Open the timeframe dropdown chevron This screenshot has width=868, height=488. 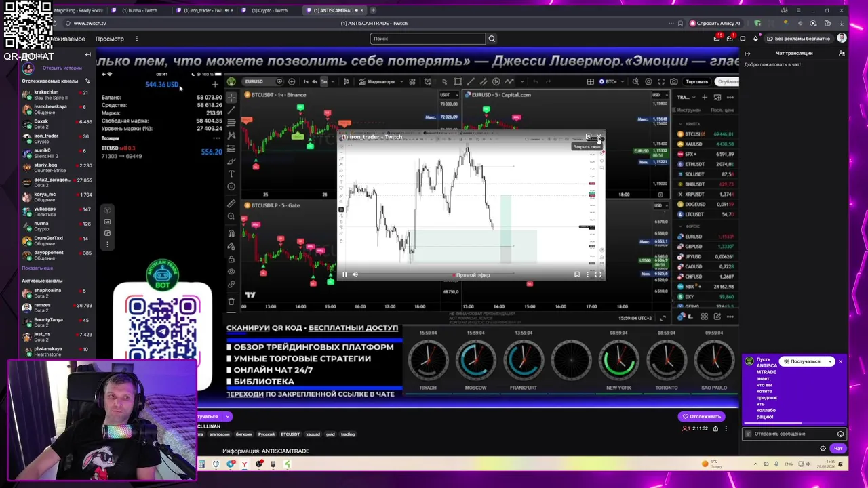[x=332, y=81]
